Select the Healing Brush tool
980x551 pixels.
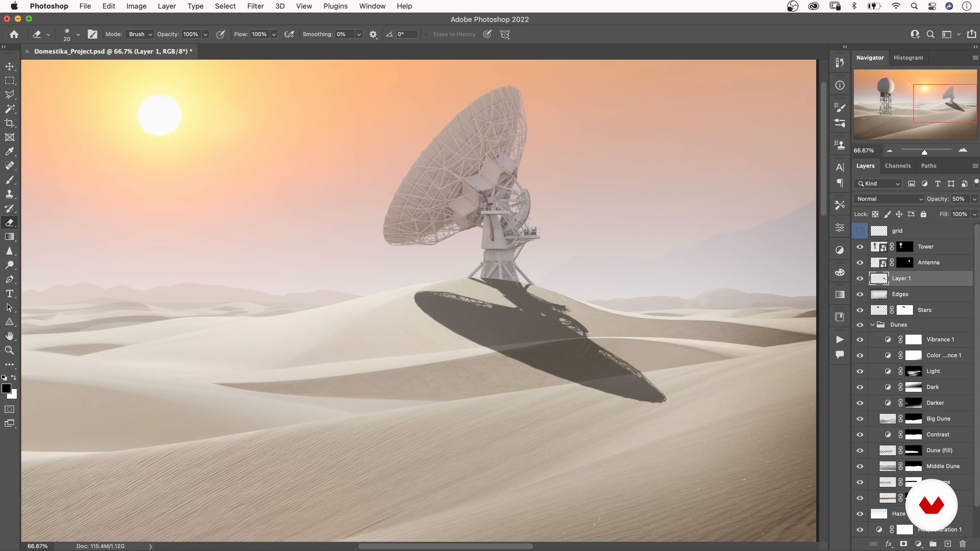click(9, 166)
